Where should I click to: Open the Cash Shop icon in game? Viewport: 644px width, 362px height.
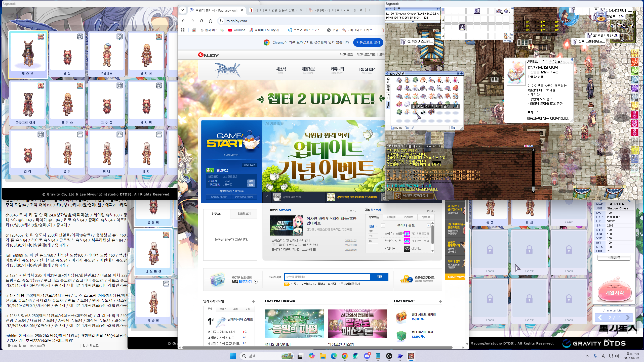coord(601,16)
